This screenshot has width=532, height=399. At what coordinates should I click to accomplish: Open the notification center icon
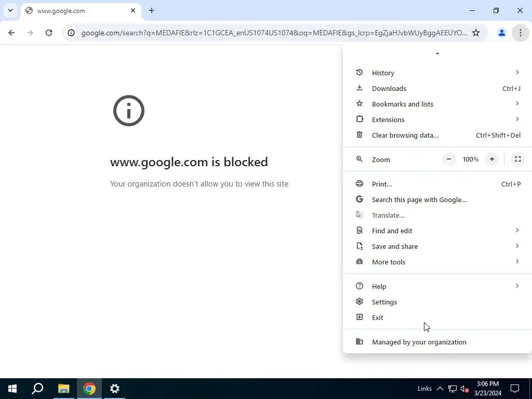[x=515, y=389]
